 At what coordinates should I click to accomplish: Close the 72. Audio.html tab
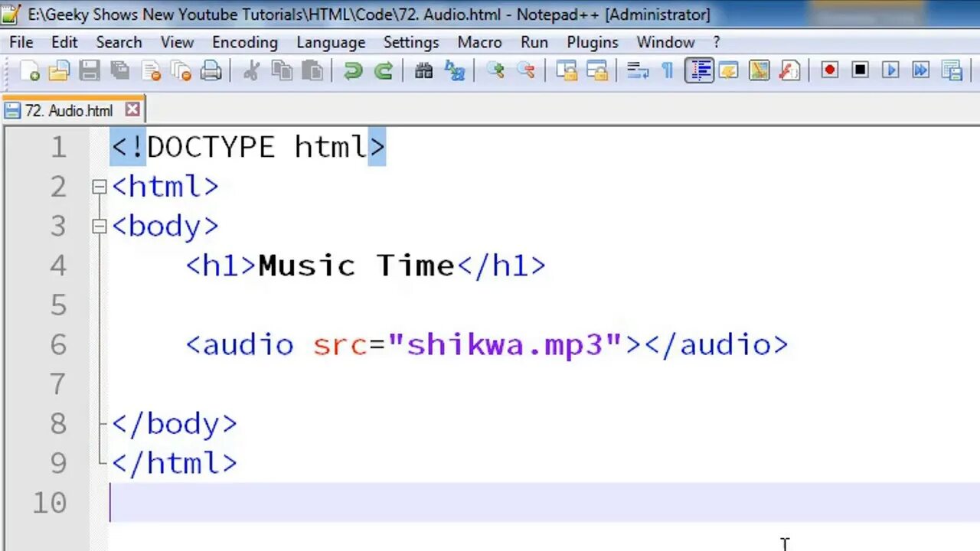[x=132, y=110]
